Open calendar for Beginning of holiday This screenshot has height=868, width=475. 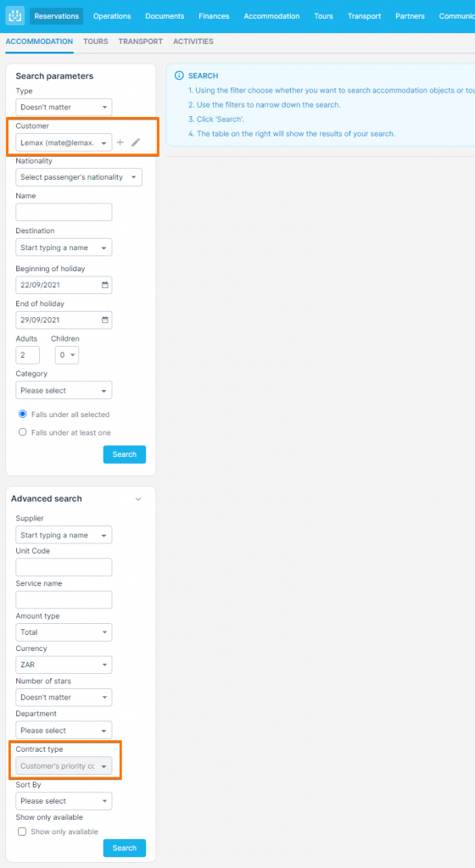click(x=105, y=285)
